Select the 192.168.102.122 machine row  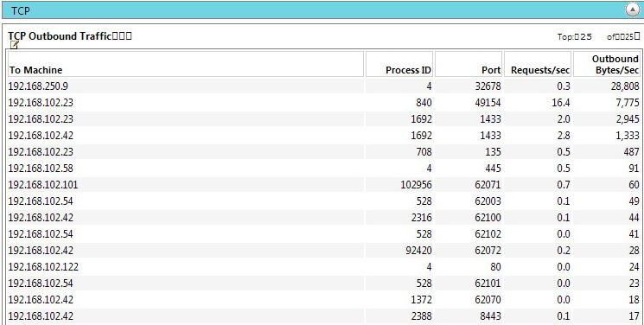click(323, 267)
